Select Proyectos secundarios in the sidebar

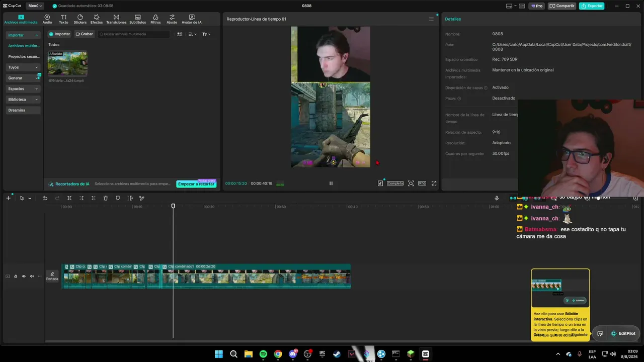coord(23,57)
